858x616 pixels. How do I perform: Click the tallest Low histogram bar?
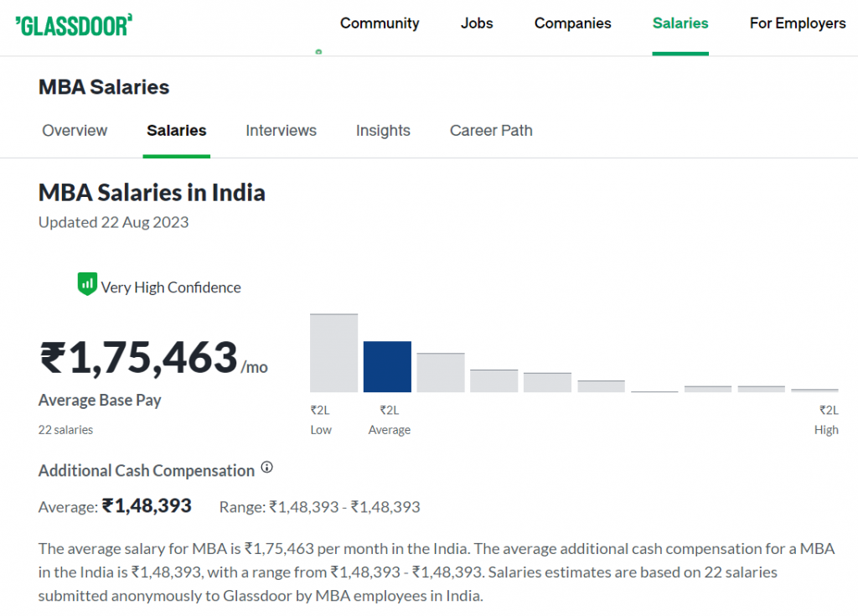tap(333, 353)
